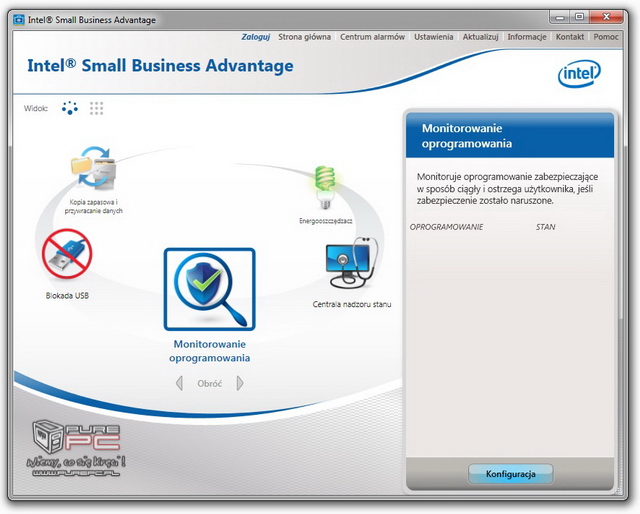640x514 pixels.
Task: Open the Pomoc help menu item
Action: pyautogui.click(x=606, y=37)
